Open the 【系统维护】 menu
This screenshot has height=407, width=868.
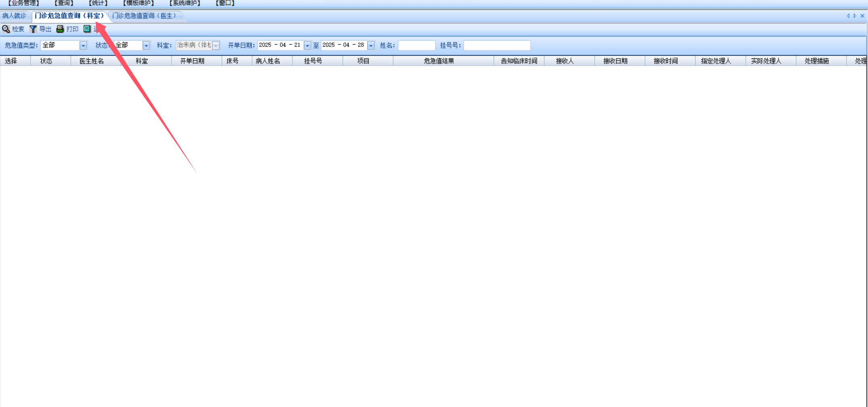tap(185, 3)
